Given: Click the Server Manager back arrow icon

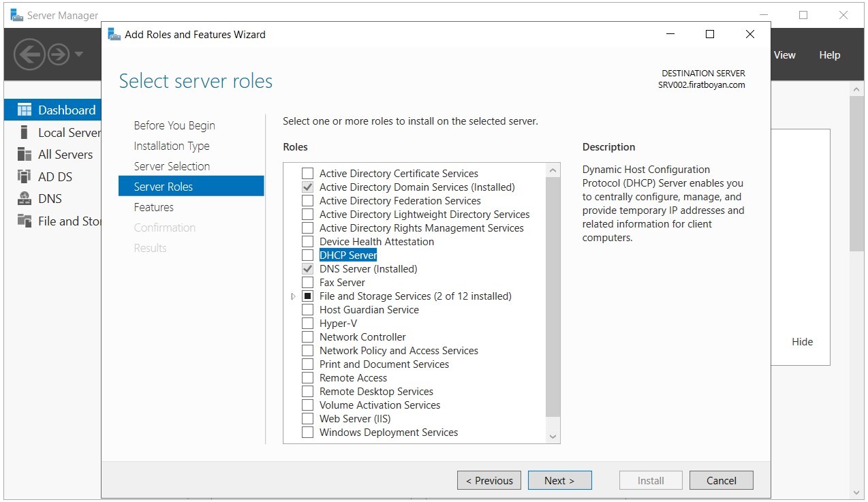Looking at the screenshot, I should click(29, 54).
